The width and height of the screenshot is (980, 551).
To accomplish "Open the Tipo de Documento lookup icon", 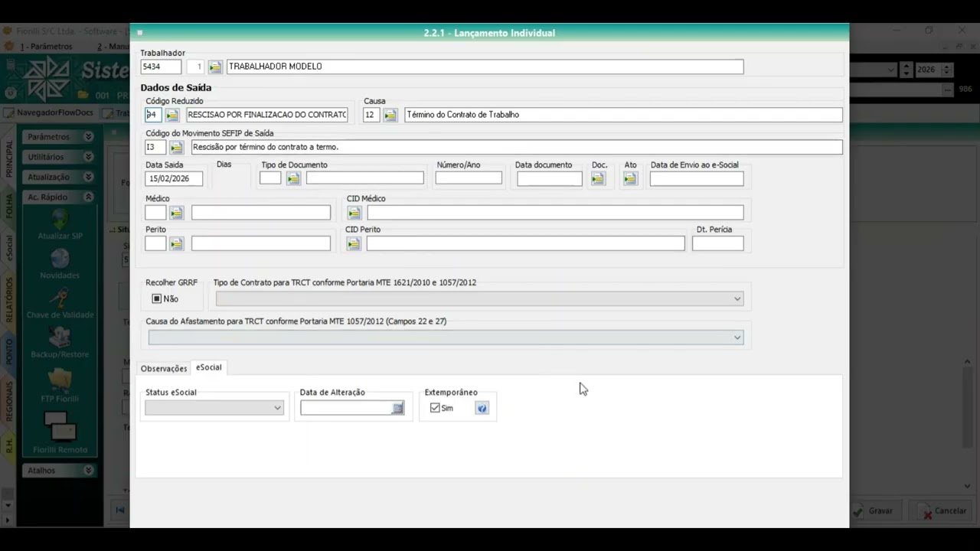I will (x=293, y=178).
